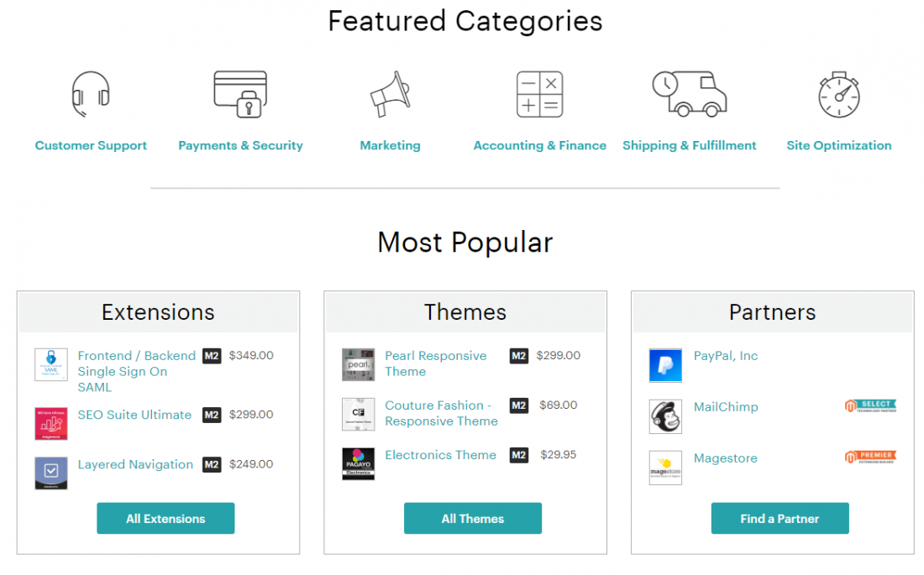Open the SEO Suite Ultimate product image

(x=51, y=424)
